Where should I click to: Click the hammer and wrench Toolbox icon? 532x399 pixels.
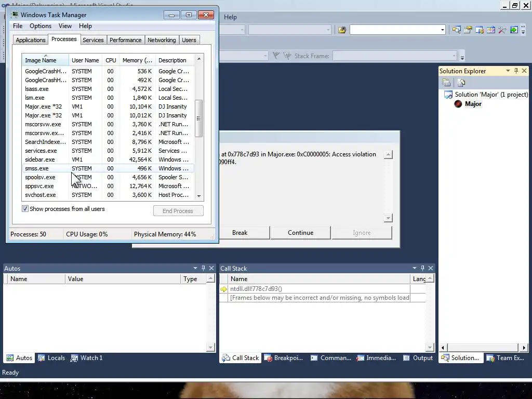click(502, 30)
